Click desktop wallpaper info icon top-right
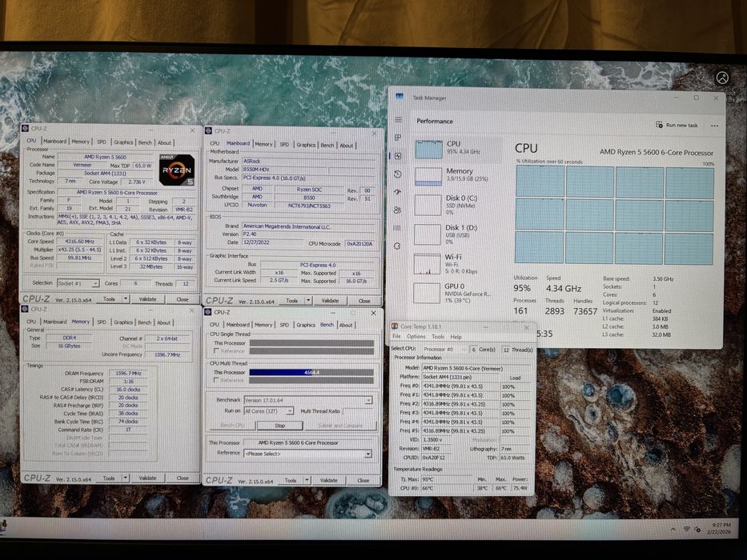Viewport: 747px width, 560px height. click(722, 78)
